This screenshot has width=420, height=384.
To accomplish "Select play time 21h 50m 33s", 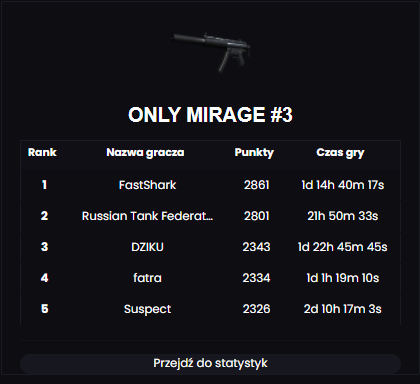I will point(343,216).
